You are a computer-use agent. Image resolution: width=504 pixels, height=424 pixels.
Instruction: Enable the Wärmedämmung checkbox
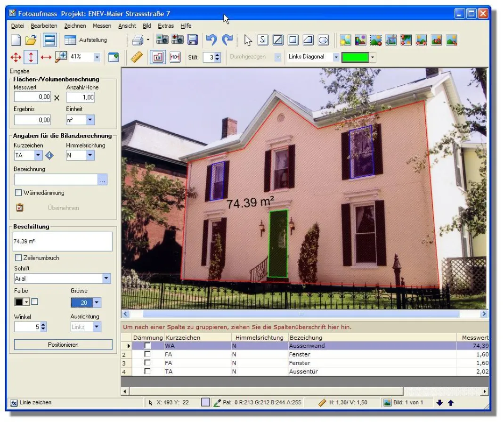coord(18,193)
